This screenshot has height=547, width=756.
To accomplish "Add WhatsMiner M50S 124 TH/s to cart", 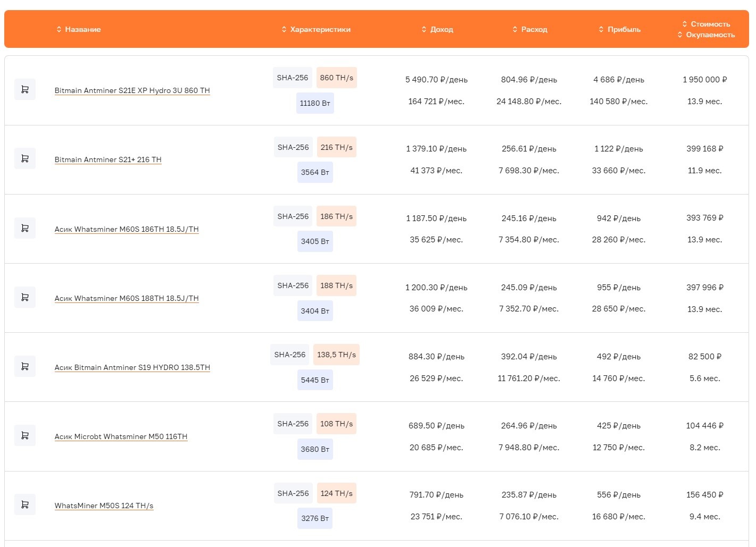I will tap(24, 504).
